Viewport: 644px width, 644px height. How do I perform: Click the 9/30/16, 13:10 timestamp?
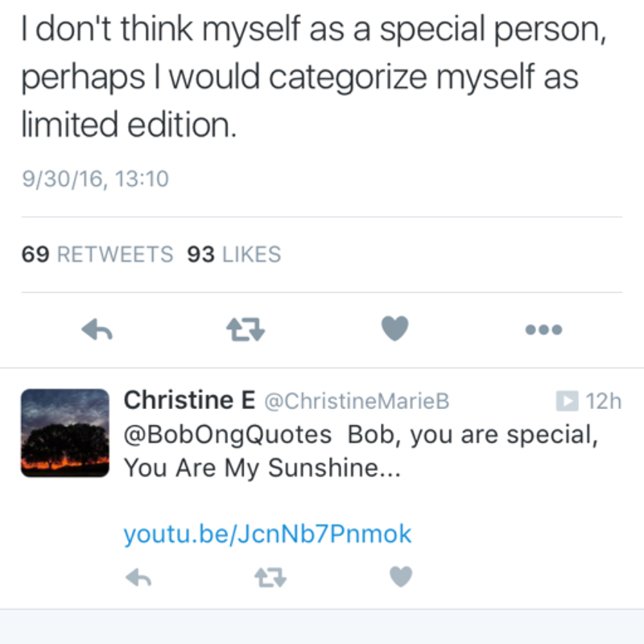click(95, 178)
